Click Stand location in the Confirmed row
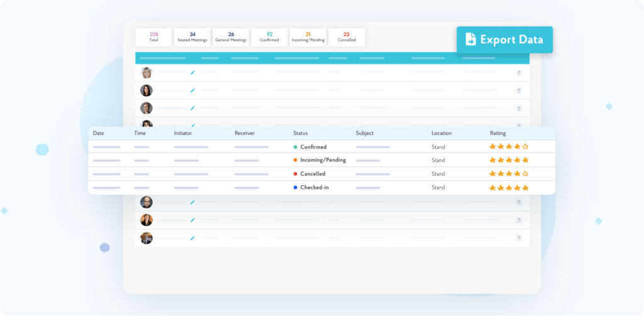The width and height of the screenshot is (644, 316). pyautogui.click(x=438, y=147)
